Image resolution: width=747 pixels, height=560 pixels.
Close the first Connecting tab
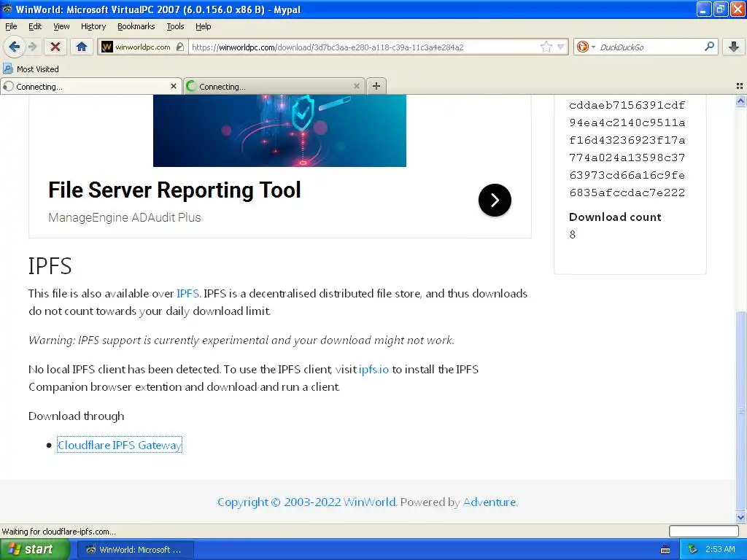click(174, 86)
